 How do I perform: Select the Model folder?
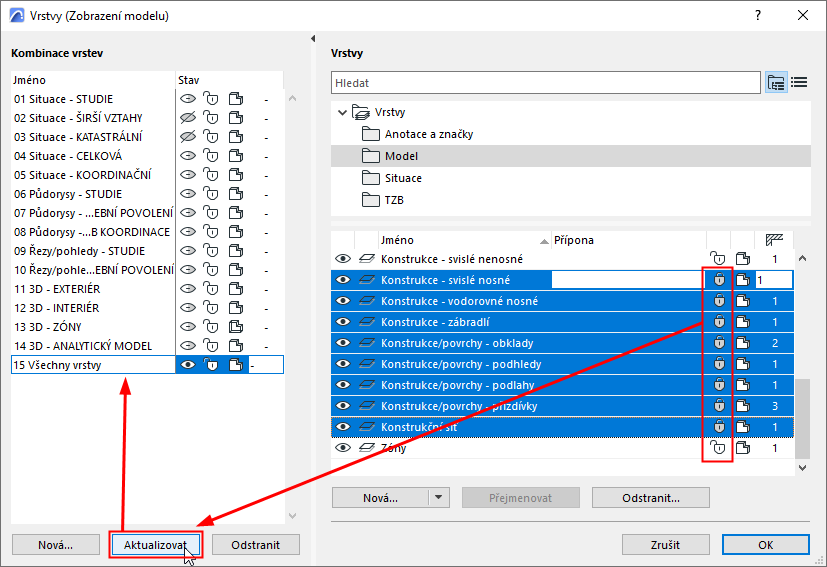[571, 156]
